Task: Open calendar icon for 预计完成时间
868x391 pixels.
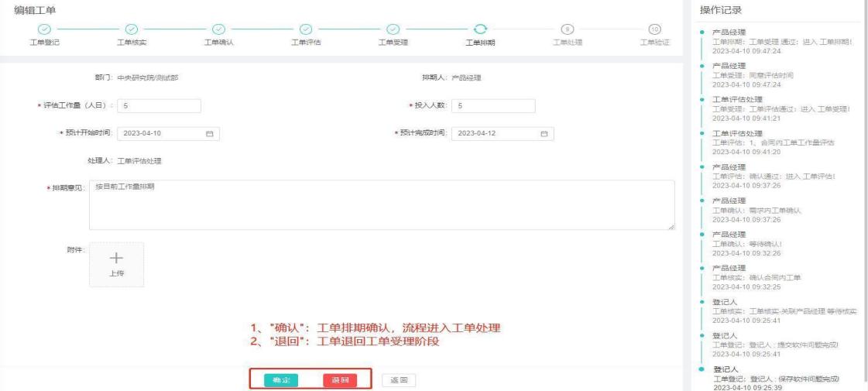Action: click(544, 134)
